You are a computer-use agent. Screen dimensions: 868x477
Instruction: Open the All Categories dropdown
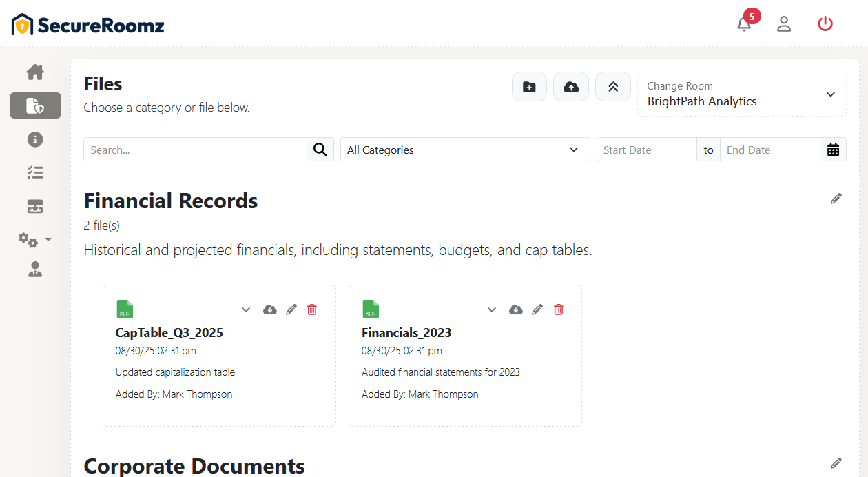point(465,150)
